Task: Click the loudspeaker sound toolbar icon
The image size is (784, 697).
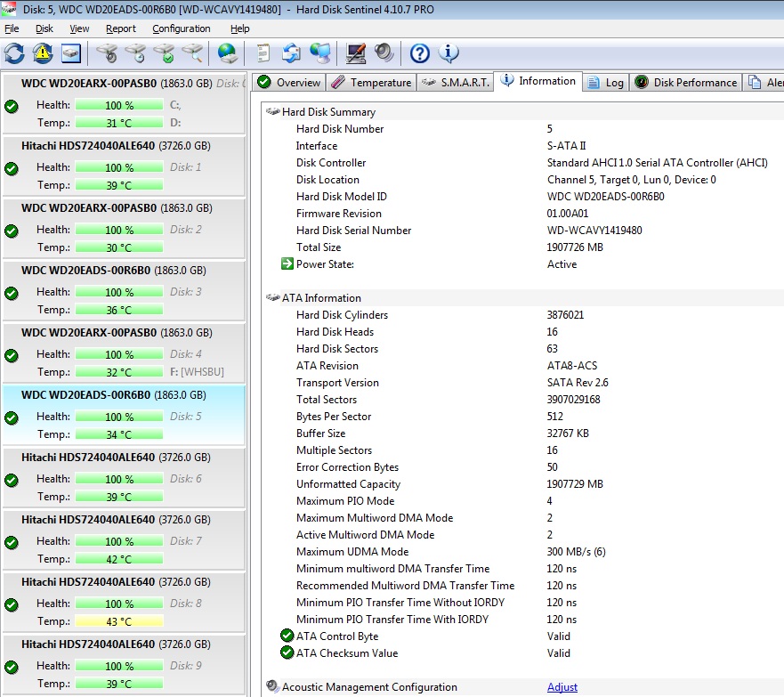Action: tap(384, 53)
